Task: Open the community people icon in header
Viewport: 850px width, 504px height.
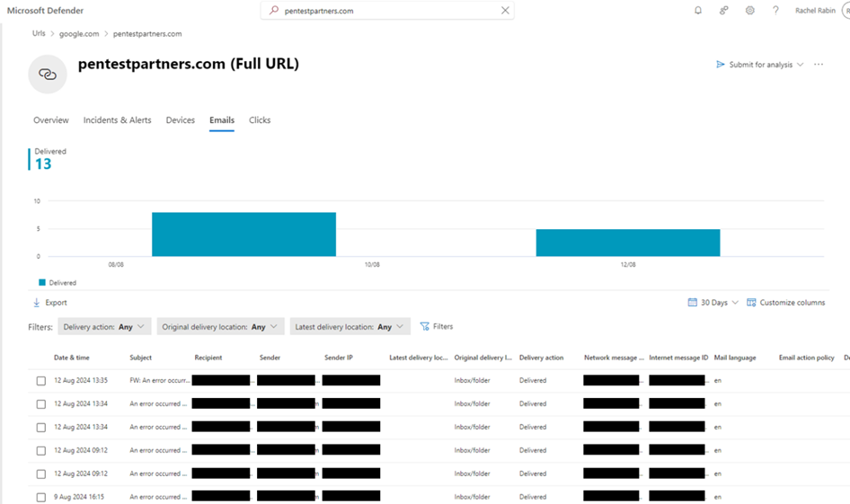Action: click(x=723, y=10)
